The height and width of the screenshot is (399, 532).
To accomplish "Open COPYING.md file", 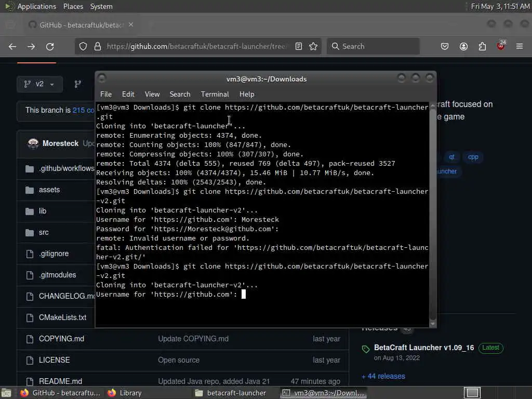I will pyautogui.click(x=61, y=339).
